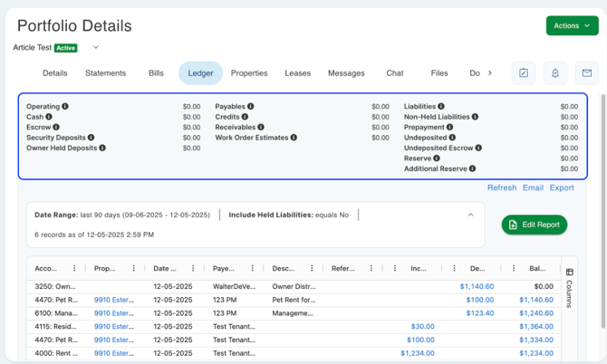Show info icon next to Escrow
The height and width of the screenshot is (364, 607).
56,127
